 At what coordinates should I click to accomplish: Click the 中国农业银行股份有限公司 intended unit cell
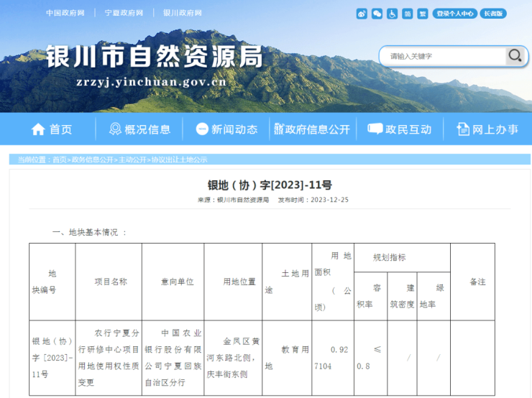[x=173, y=358]
